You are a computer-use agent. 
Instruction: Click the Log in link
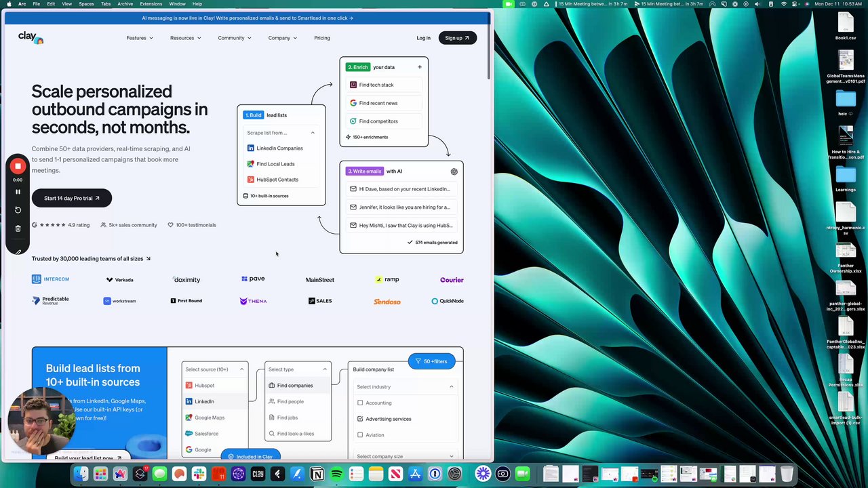pyautogui.click(x=423, y=38)
